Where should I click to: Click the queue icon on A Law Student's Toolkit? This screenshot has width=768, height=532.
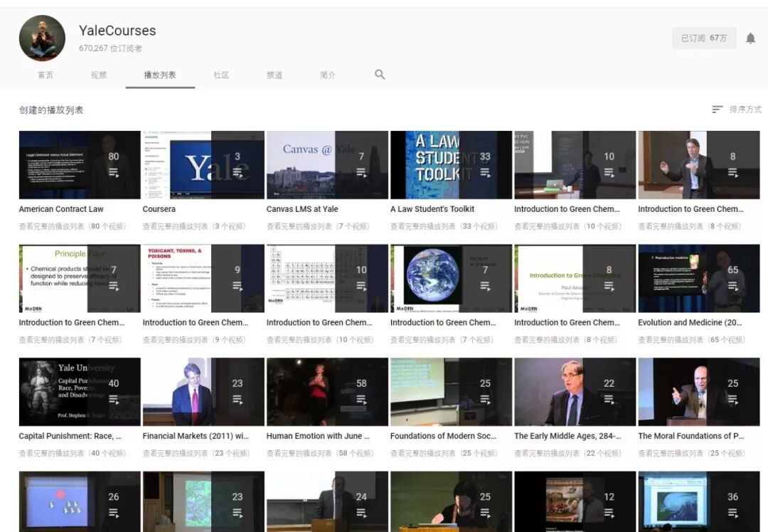(486, 172)
